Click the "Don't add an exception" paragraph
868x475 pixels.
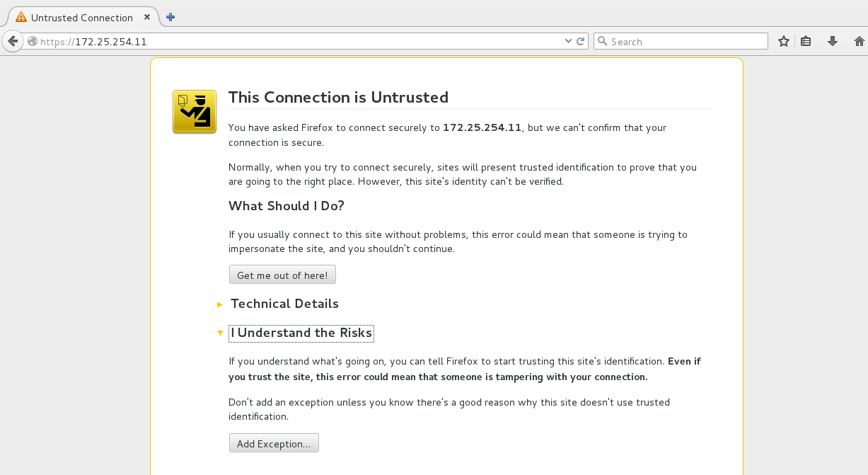(449, 409)
